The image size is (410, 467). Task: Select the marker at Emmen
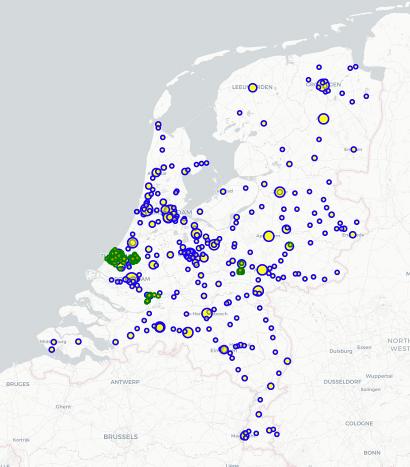tap(354, 149)
